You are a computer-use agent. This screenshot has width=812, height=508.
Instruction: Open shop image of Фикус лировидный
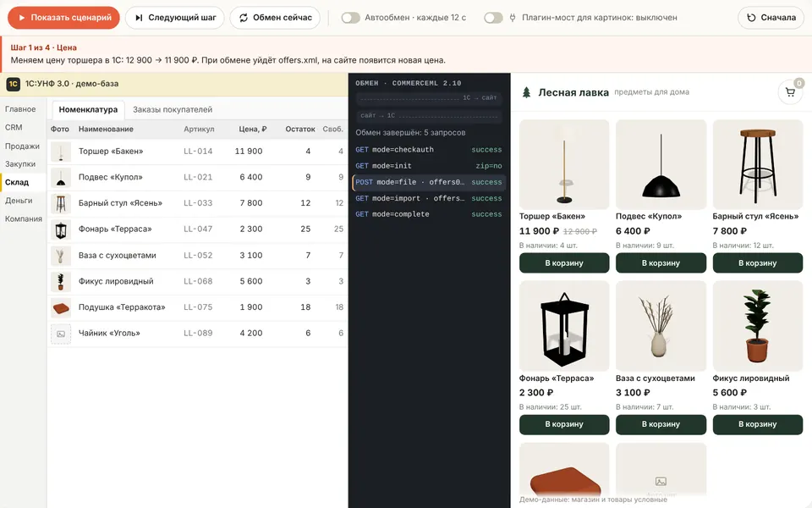(x=758, y=326)
